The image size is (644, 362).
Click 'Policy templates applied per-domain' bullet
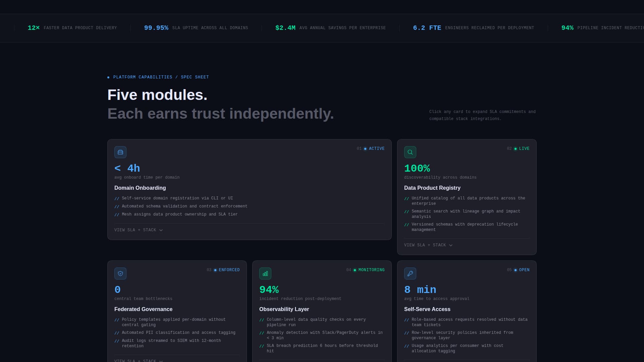pos(173,322)
